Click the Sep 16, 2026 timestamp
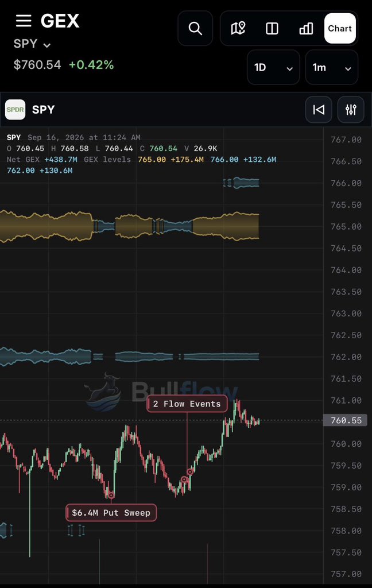 coord(84,137)
